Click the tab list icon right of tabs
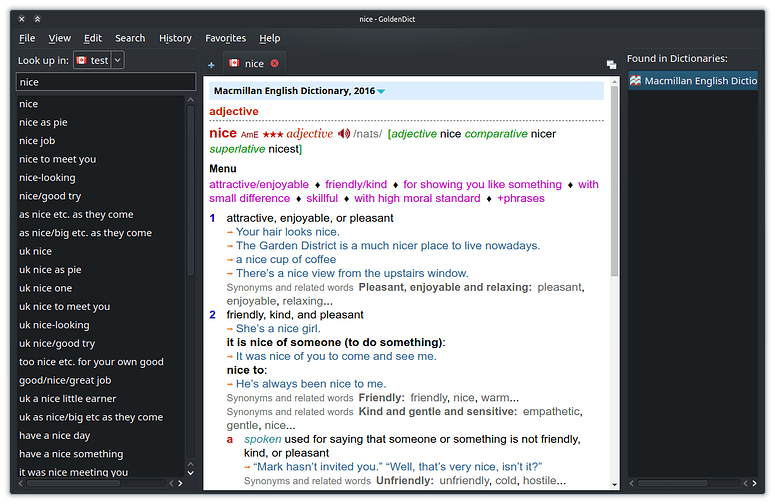The image size is (775, 504). tap(611, 65)
